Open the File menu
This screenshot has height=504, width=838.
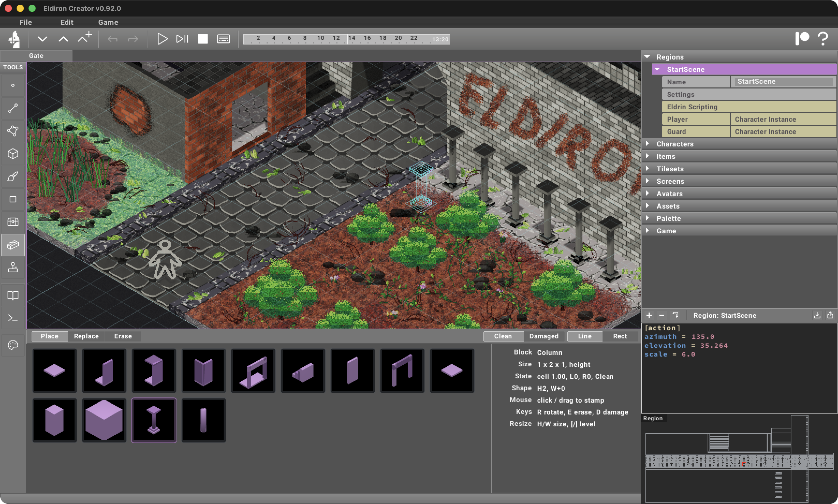26,23
